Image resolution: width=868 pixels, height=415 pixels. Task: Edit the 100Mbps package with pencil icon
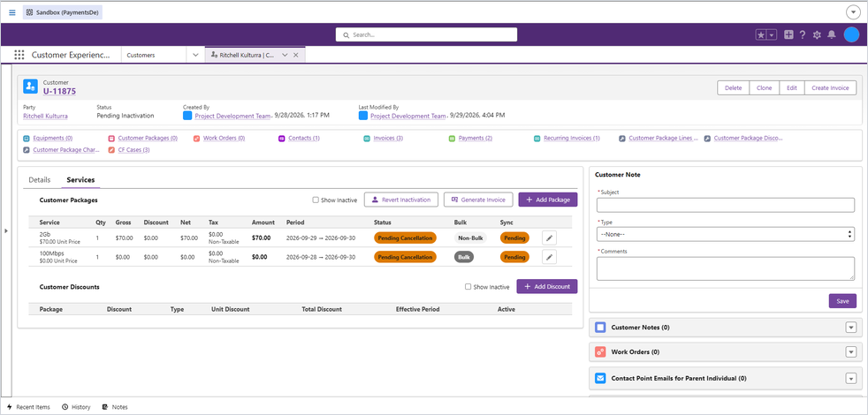[549, 257]
